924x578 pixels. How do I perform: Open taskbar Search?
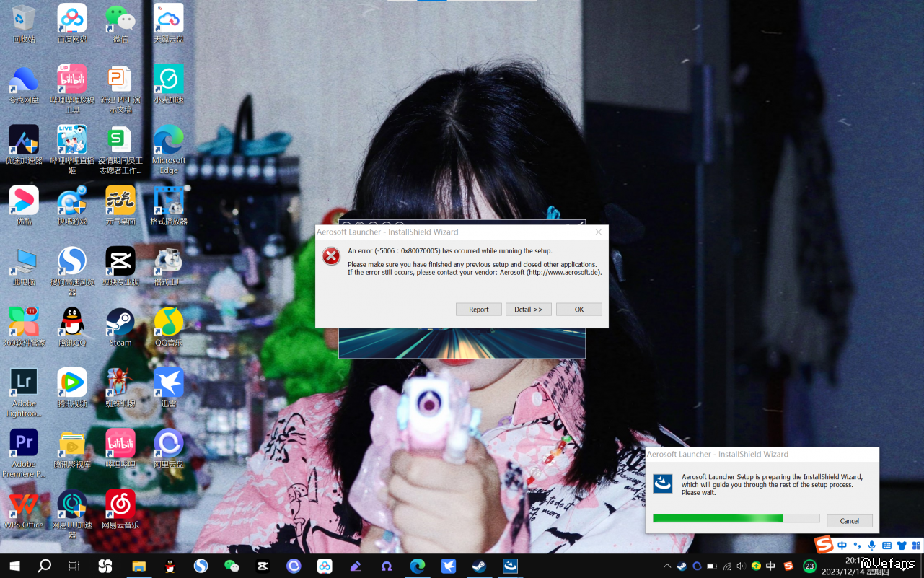[x=45, y=566]
